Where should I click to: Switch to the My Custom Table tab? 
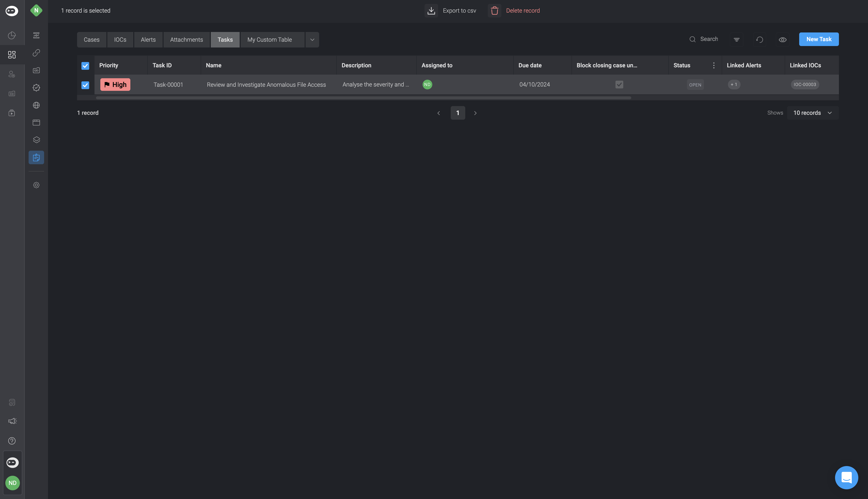[x=269, y=40]
